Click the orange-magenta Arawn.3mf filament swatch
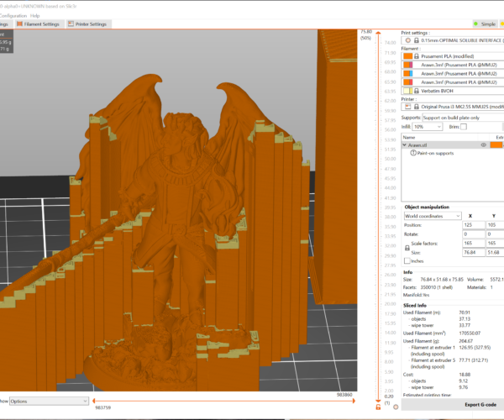 408,65
